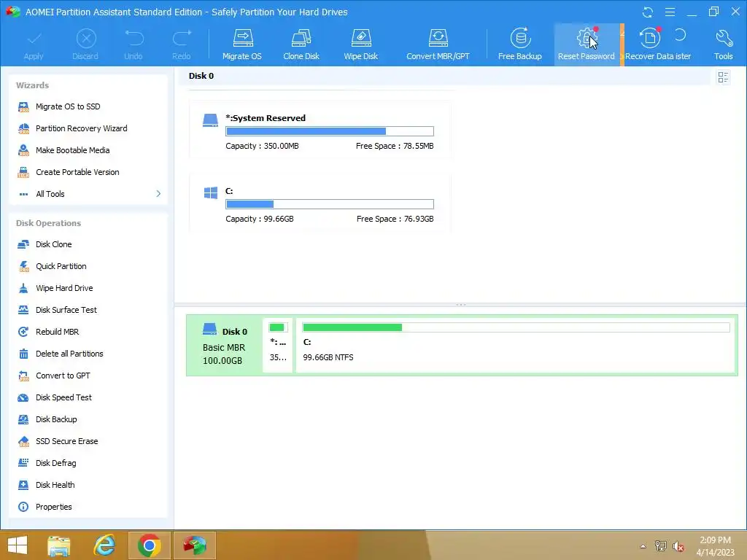Open the taskbar clock and date
Viewport: 747px width, 560px height.
715,546
